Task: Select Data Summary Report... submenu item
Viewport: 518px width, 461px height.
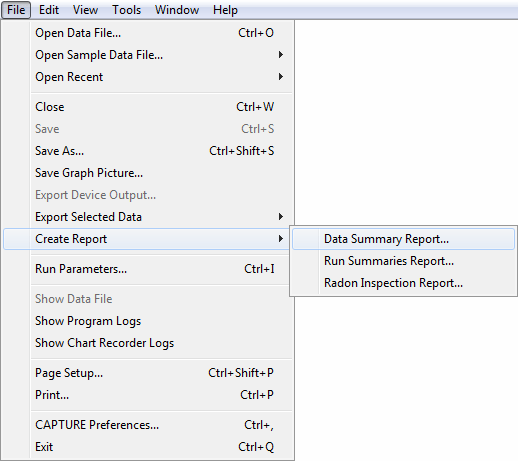Action: pyautogui.click(x=403, y=239)
